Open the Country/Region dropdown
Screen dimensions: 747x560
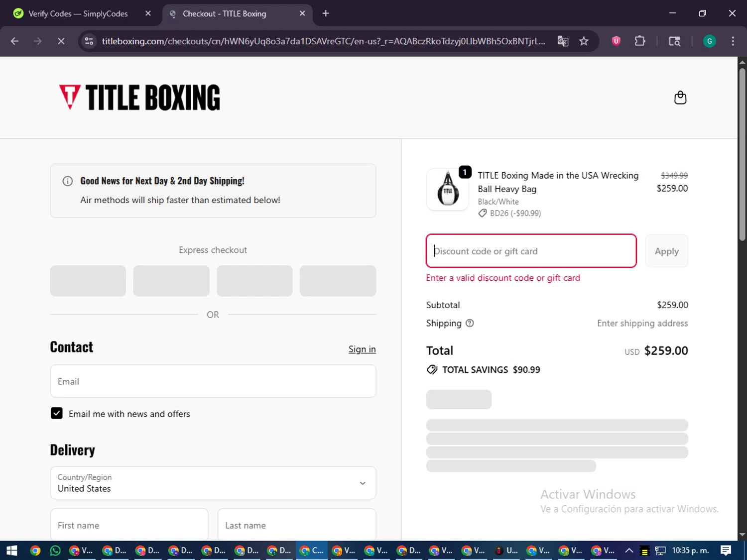click(213, 483)
